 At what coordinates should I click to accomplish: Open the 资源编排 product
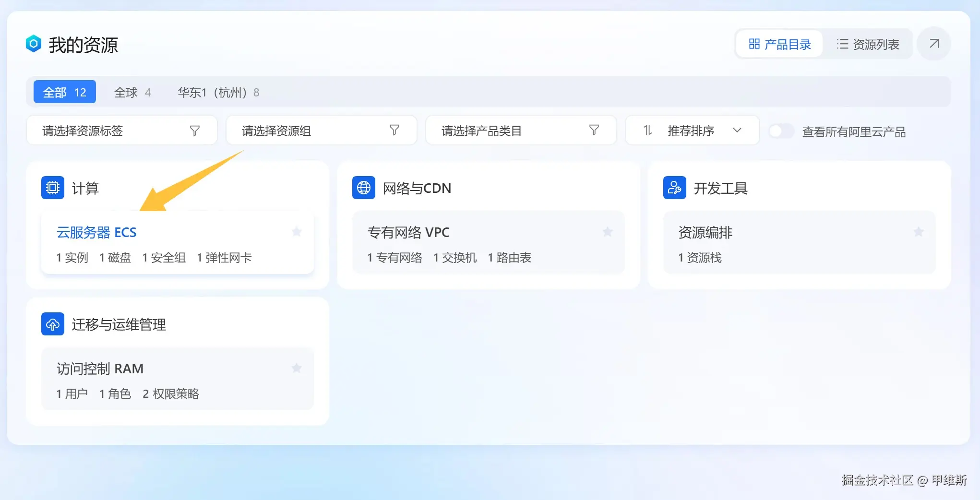coord(705,232)
